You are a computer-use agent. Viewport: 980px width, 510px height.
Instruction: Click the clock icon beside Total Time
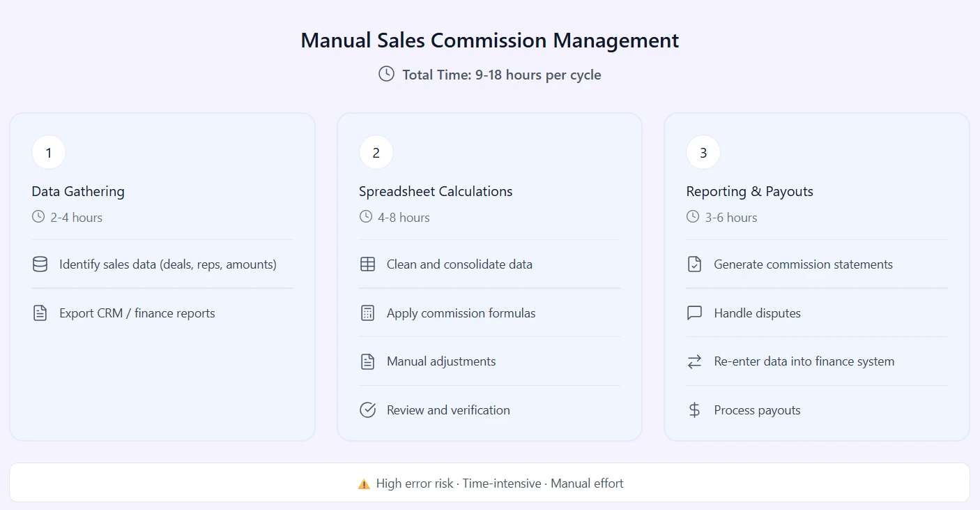click(x=386, y=74)
